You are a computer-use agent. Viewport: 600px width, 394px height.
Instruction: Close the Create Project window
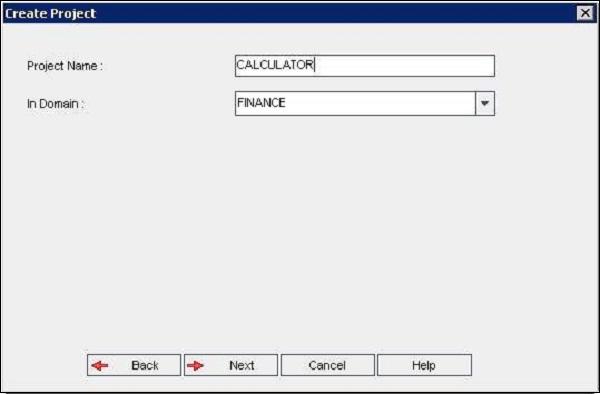pyautogui.click(x=585, y=13)
